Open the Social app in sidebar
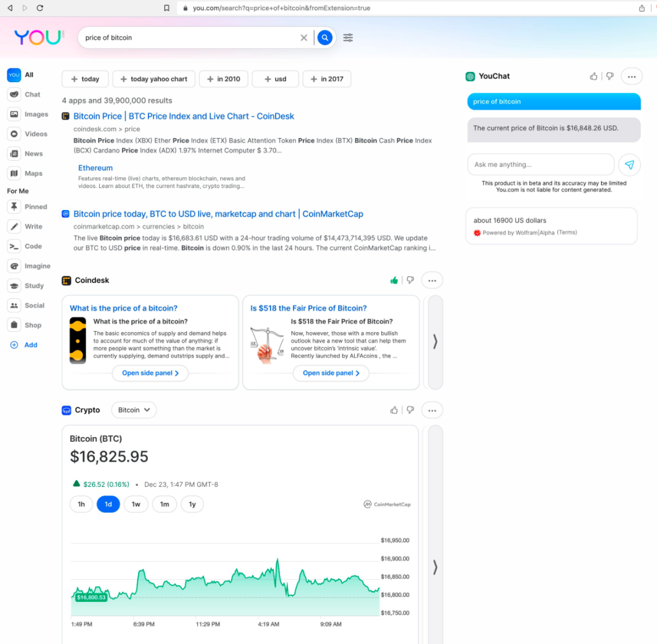 [26, 305]
